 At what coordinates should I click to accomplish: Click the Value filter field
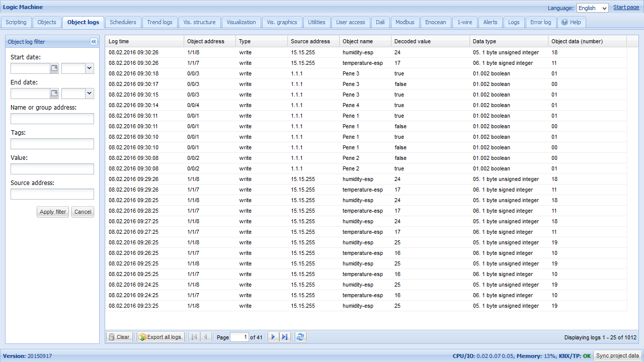pyautogui.click(x=52, y=169)
